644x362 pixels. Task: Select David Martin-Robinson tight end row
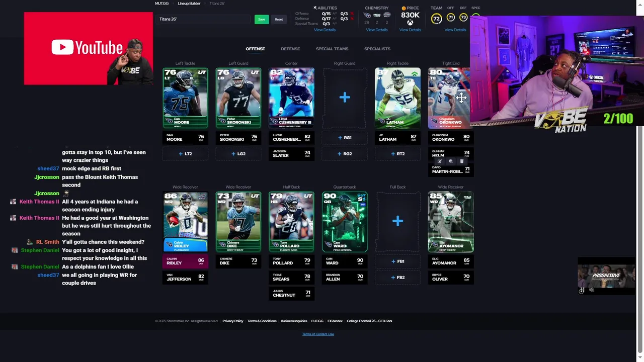point(451,170)
